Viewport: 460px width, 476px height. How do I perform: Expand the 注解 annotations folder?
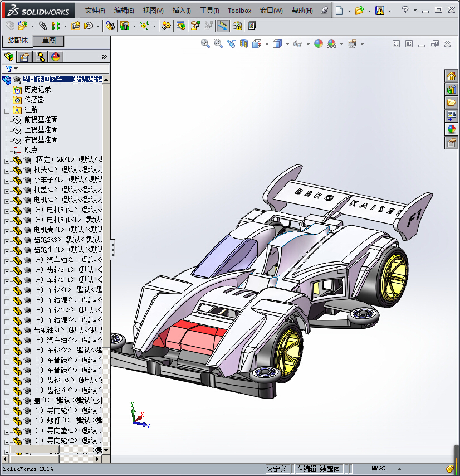[x=7, y=110]
